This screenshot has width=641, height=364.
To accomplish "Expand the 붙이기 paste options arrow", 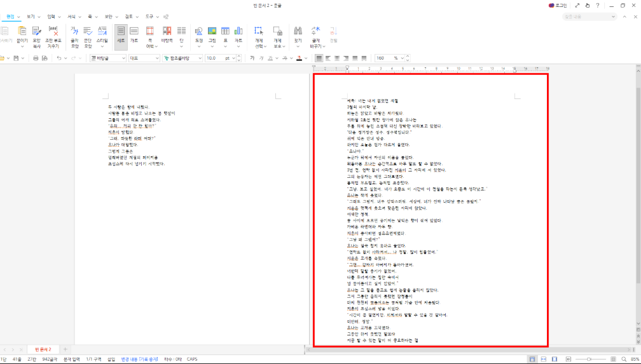I will [x=22, y=46].
